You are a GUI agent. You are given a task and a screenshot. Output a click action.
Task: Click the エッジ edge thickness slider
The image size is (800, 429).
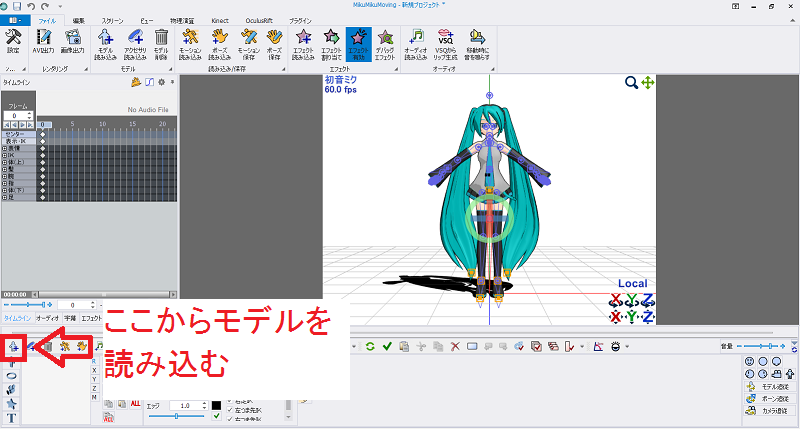pos(176,416)
